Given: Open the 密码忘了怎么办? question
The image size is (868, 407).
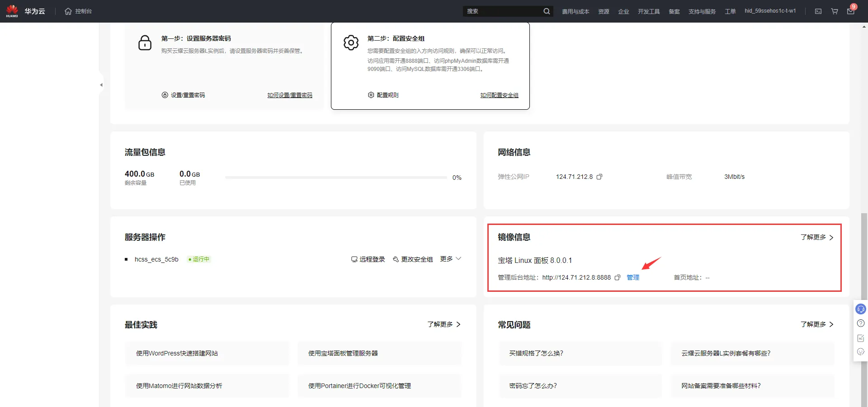Looking at the screenshot, I should pyautogui.click(x=580, y=386).
